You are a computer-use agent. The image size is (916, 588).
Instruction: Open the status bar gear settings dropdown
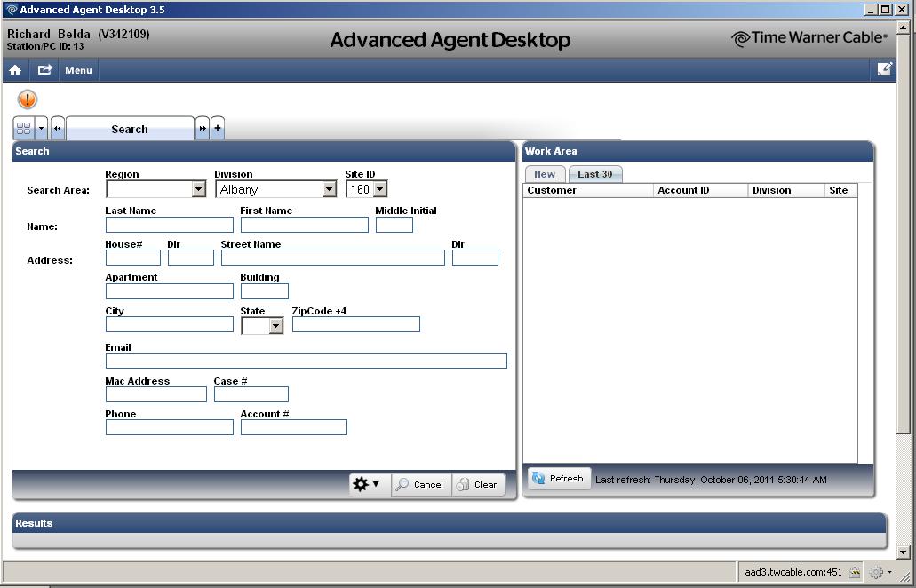(x=880, y=572)
